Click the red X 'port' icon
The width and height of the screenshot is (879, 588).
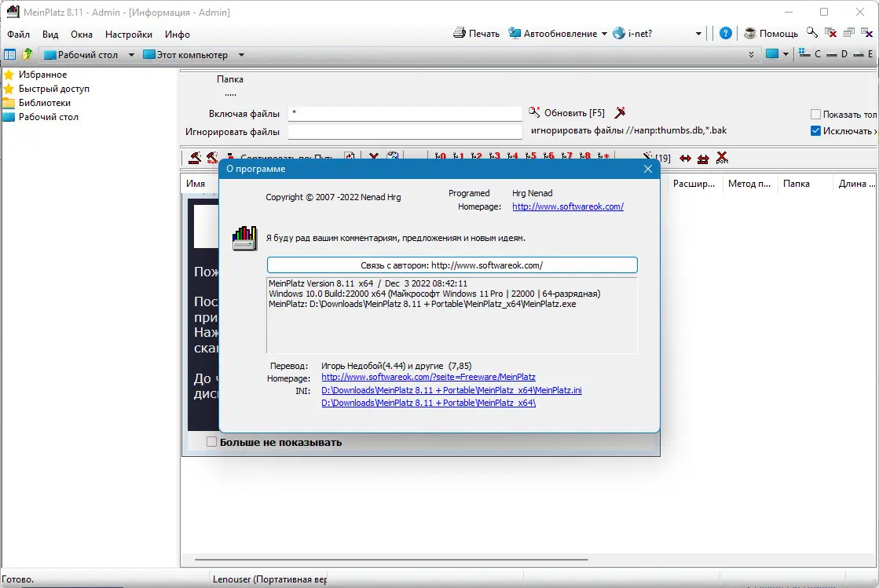coord(722,158)
